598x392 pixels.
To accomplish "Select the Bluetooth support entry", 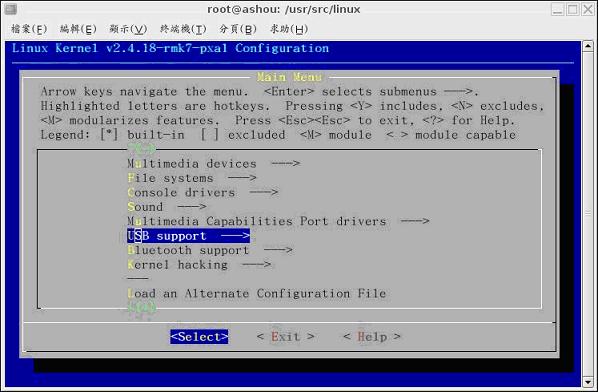I will coord(210,250).
